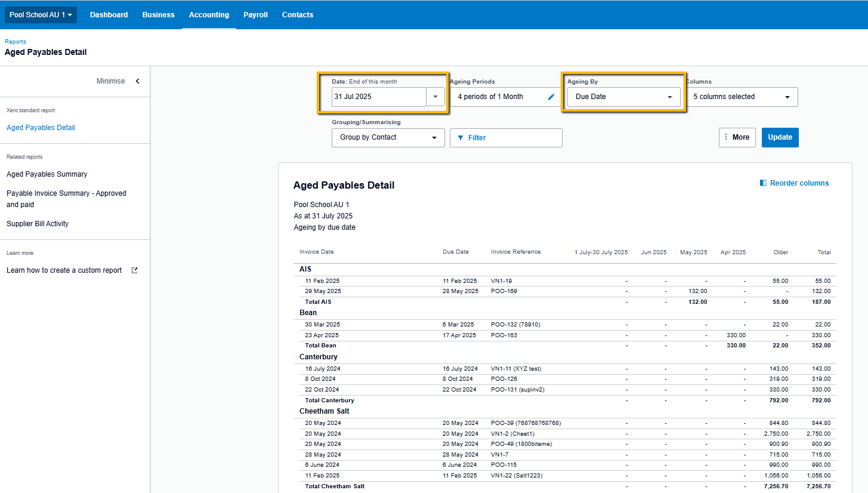Open the Pool School AU 1 organisation dropdown
The width and height of the screenshot is (868, 493).
(41, 15)
